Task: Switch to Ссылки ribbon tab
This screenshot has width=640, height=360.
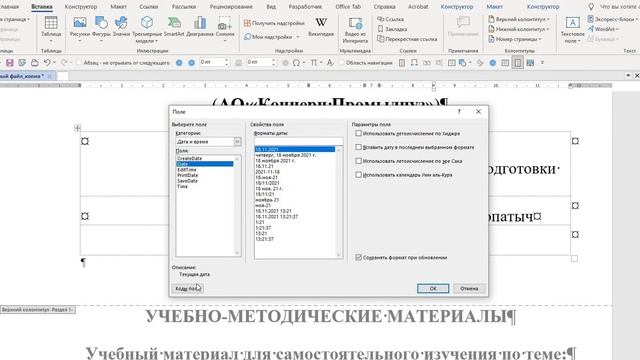Action: pos(149,7)
